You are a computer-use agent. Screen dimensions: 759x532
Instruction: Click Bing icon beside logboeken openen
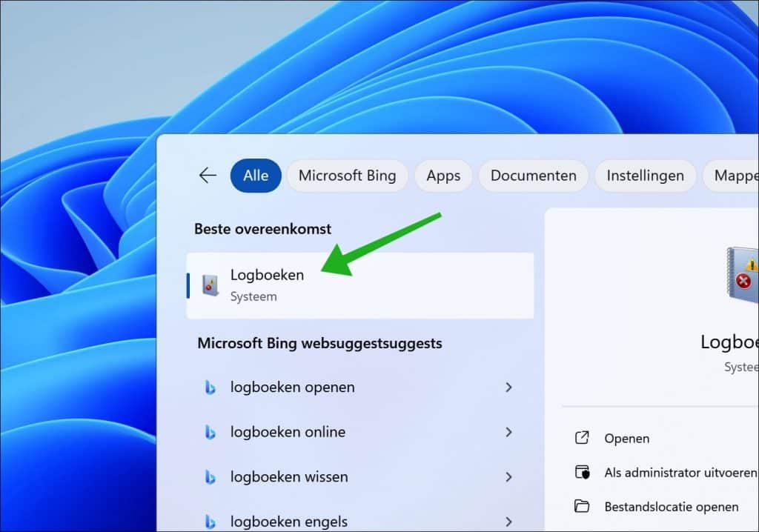coord(210,388)
